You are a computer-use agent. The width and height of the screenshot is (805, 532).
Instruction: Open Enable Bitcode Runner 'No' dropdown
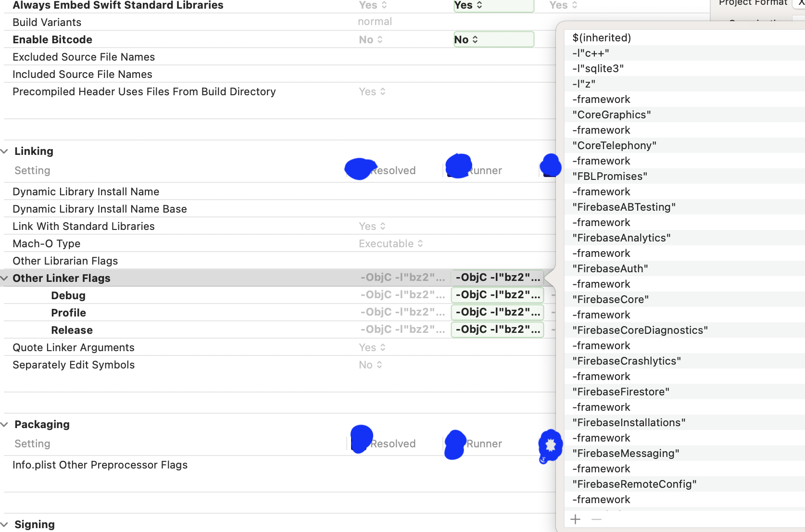tap(493, 39)
